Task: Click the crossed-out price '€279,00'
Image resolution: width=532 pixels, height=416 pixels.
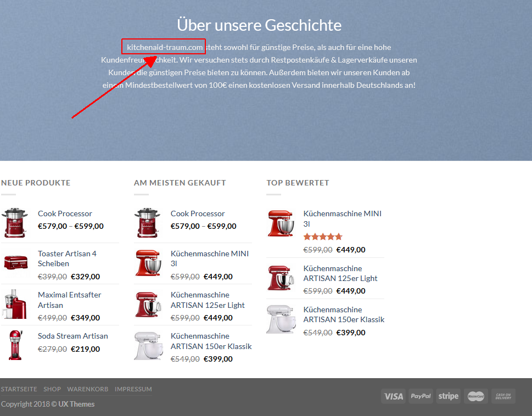Action: [x=52, y=349]
